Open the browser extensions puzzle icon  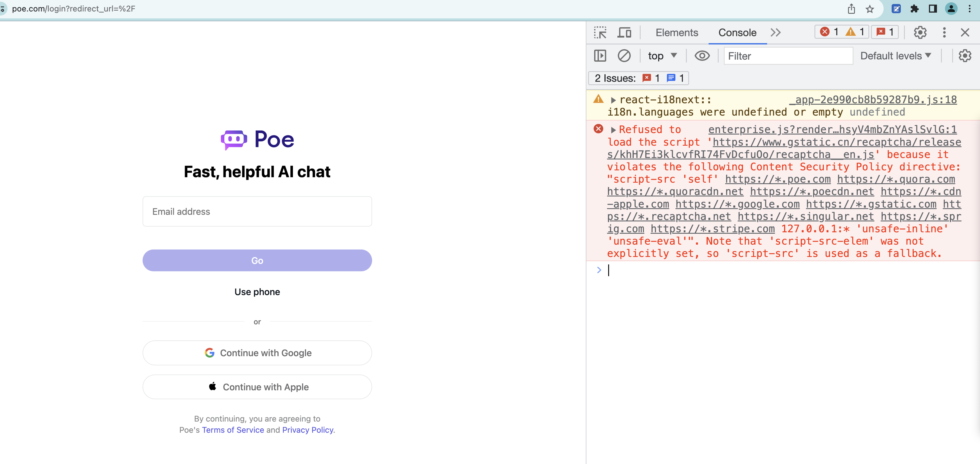point(914,9)
